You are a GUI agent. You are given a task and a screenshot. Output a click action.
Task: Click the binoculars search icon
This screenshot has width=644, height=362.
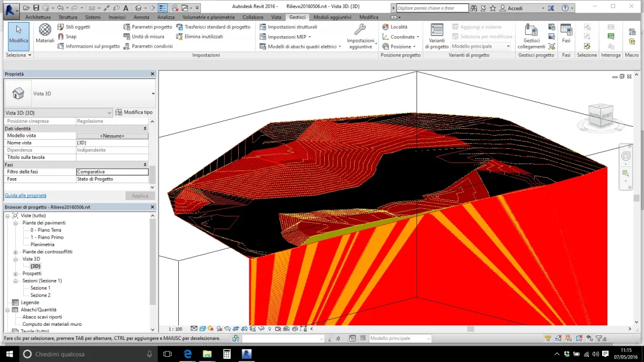click(474, 8)
